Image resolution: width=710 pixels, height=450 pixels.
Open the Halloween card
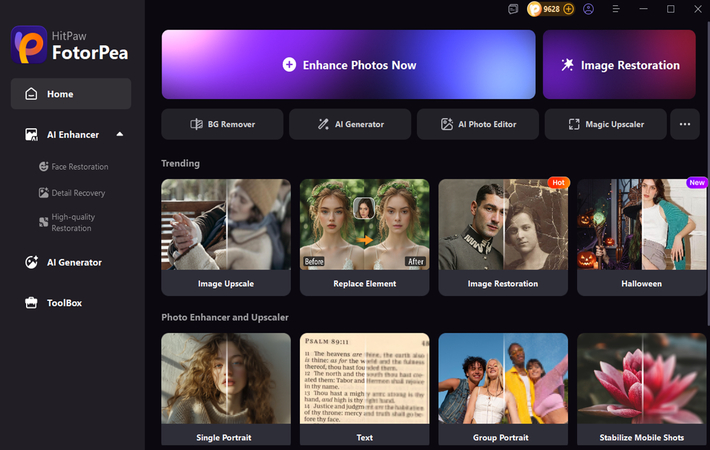642,237
